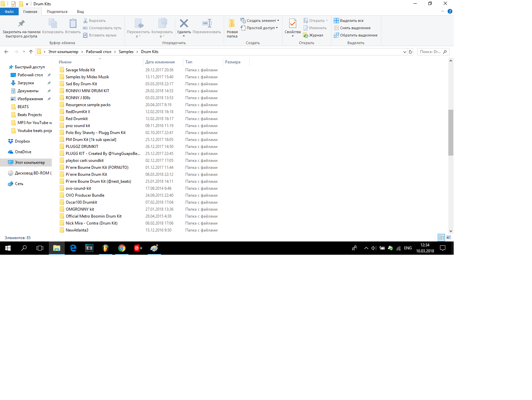Collapse the ribbon with the chevron
Screen dimensions: 532x400
pos(443,11)
